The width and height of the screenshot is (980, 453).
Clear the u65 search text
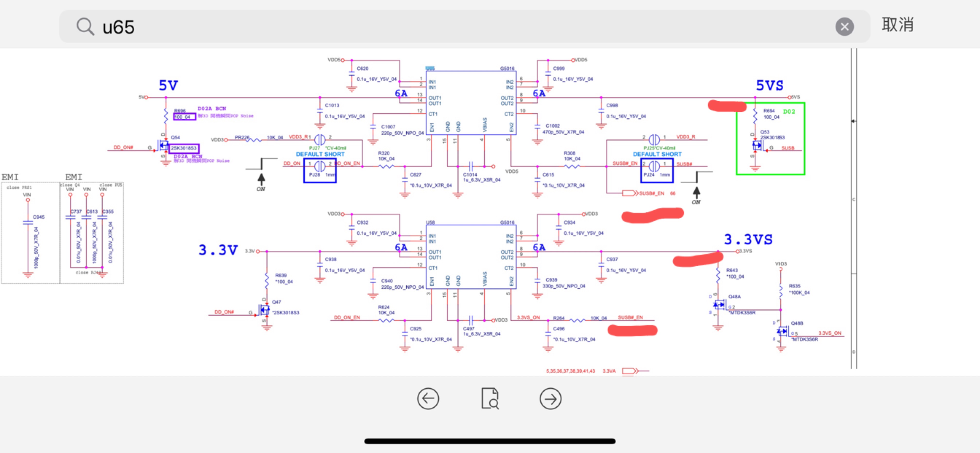844,27
